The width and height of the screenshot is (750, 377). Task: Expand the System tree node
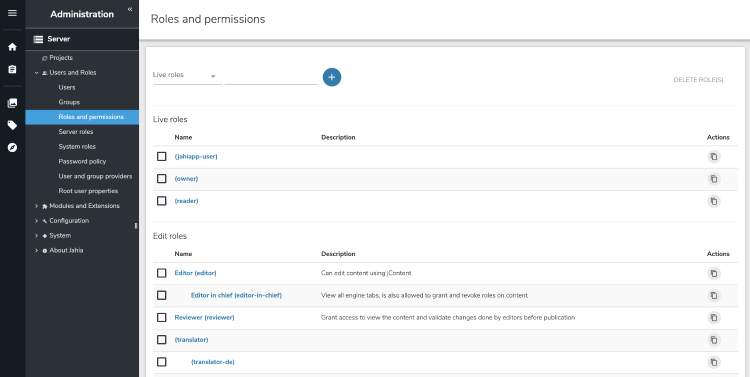coord(36,236)
